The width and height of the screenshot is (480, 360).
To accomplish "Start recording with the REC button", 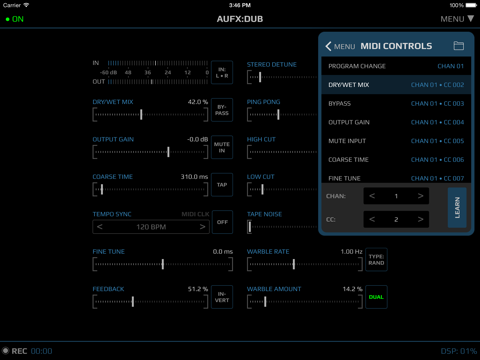I will coord(15,351).
